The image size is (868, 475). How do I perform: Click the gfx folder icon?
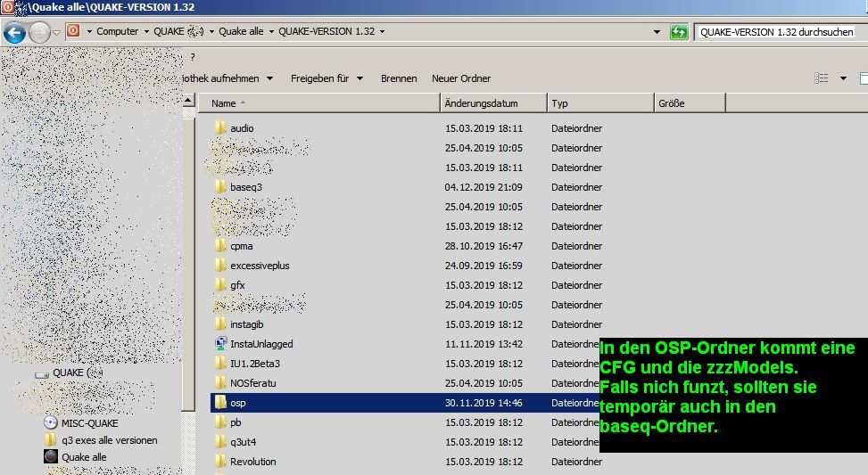pos(220,285)
